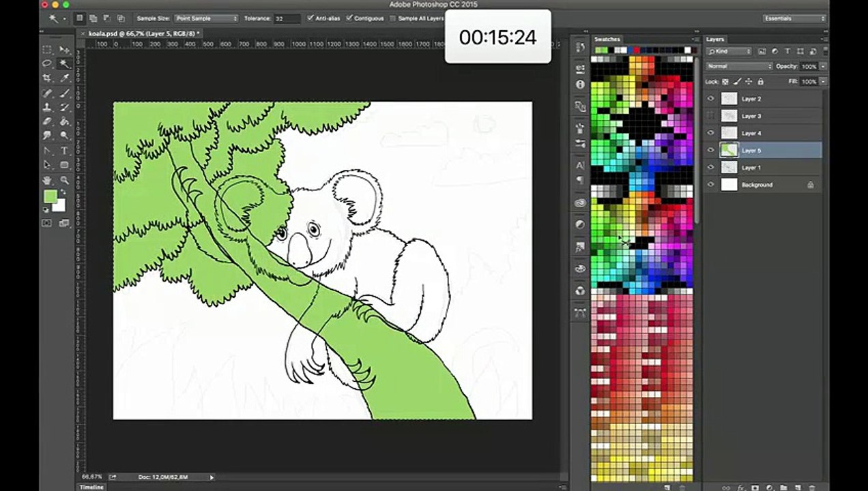Open the Timeline panel tab

click(x=91, y=487)
